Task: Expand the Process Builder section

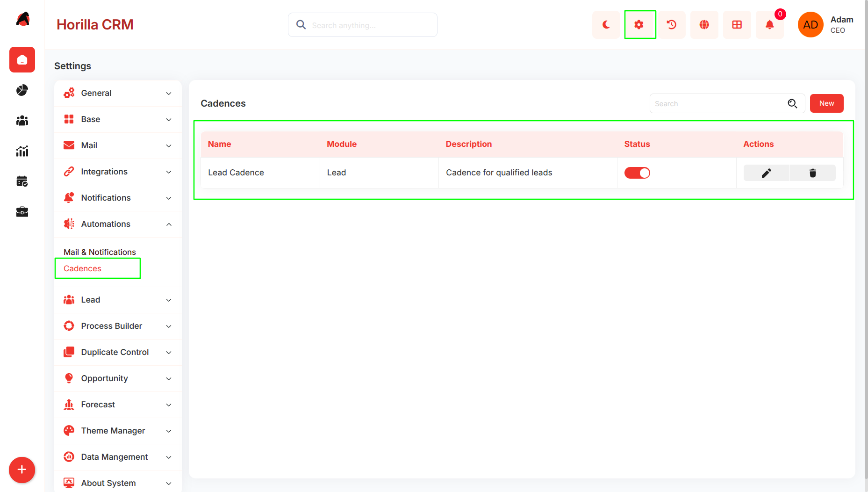Action: coord(118,326)
